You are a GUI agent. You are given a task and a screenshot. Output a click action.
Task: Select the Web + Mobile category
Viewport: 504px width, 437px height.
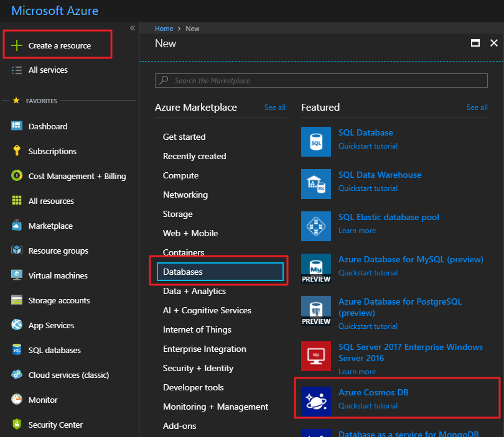[x=190, y=233]
